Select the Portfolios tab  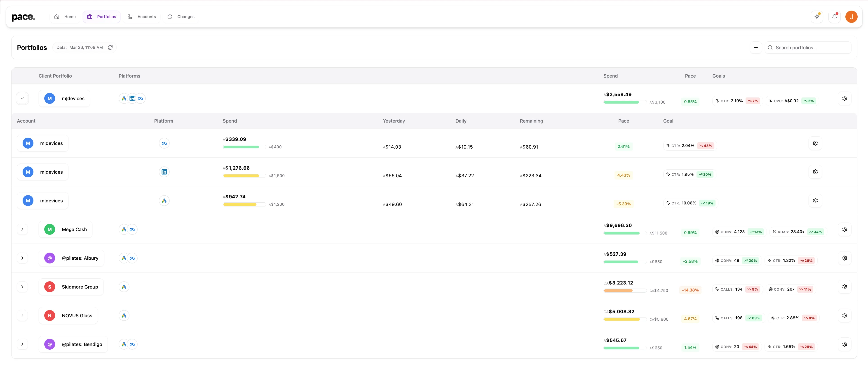coord(101,17)
